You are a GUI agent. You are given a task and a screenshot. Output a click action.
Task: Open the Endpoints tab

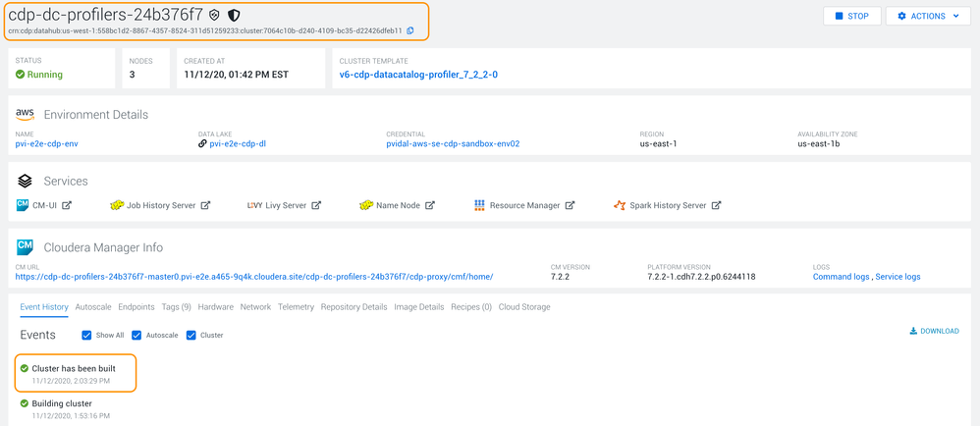[136, 307]
